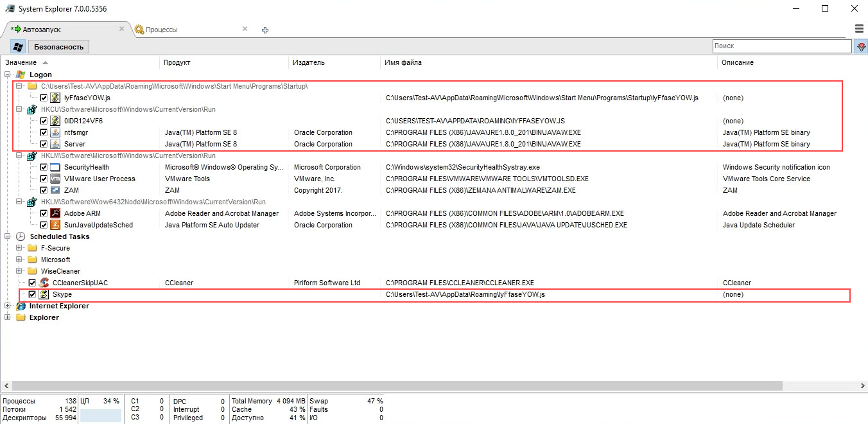The width and height of the screenshot is (868, 424).
Task: Click the Explorer folder icon
Action: (21, 317)
